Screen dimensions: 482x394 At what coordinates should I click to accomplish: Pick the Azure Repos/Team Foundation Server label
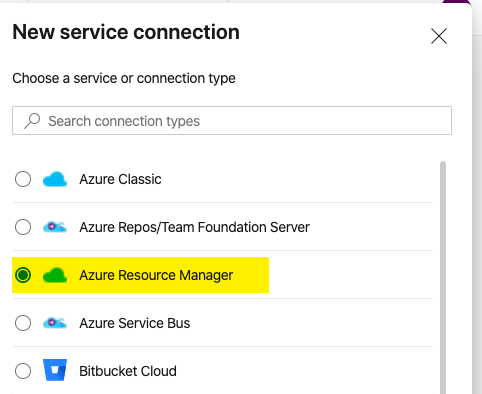[194, 227]
